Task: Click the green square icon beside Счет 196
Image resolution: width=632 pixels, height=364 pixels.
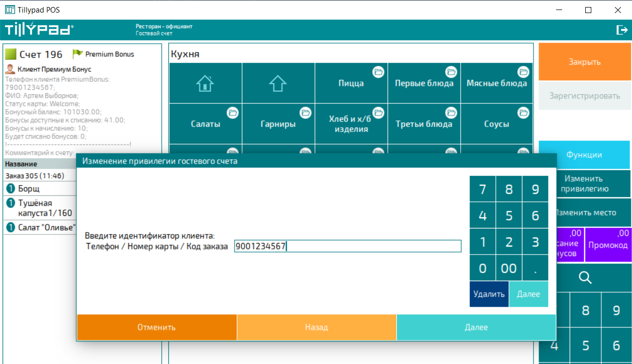Action: tap(11, 54)
